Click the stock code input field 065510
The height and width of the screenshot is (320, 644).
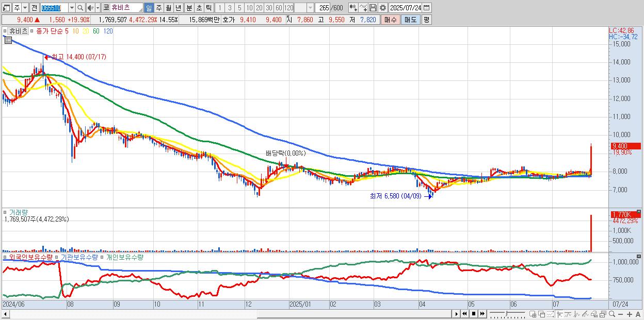coord(54,8)
